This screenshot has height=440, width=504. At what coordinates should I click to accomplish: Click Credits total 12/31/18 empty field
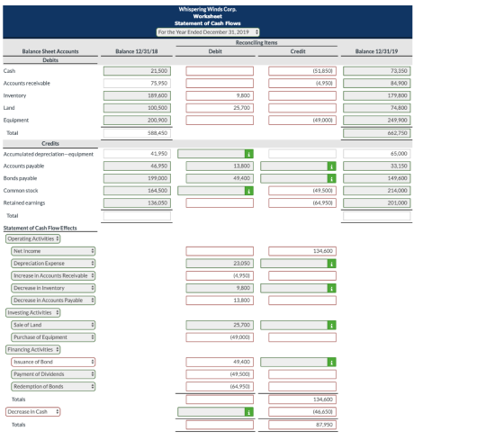click(137, 216)
